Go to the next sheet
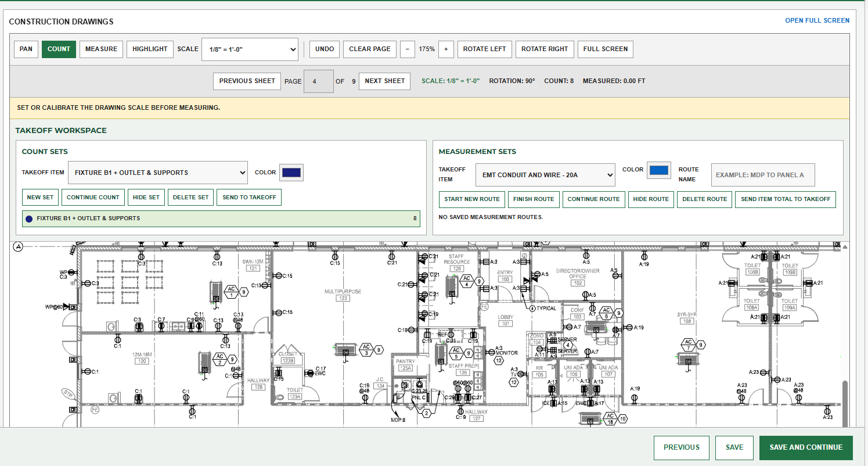This screenshot has height=466, width=868. pyautogui.click(x=385, y=81)
